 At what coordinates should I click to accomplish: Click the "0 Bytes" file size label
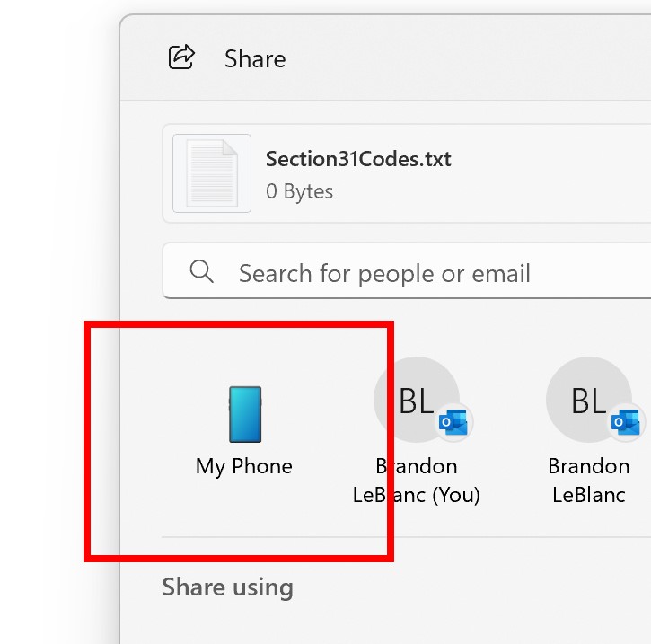[x=299, y=191]
